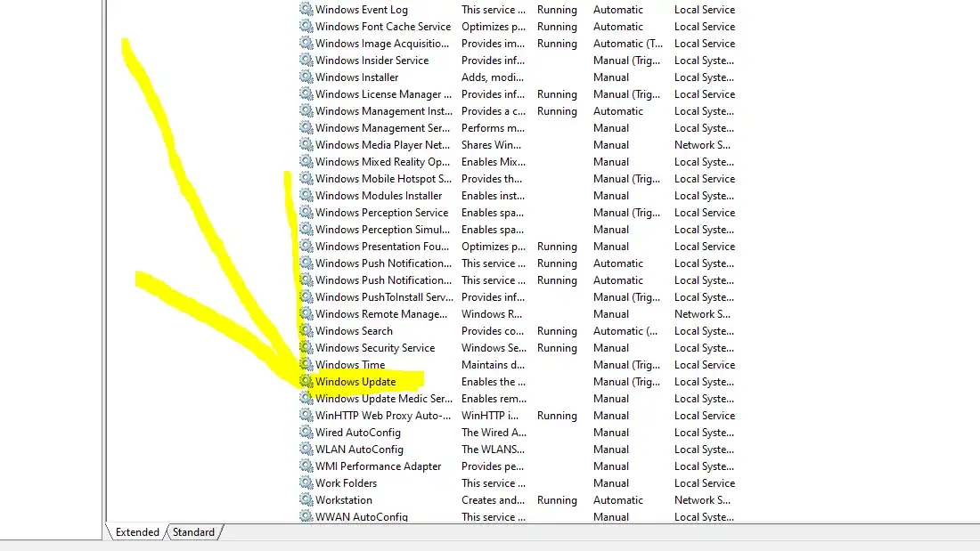Select the Windows Update service name

(x=355, y=382)
